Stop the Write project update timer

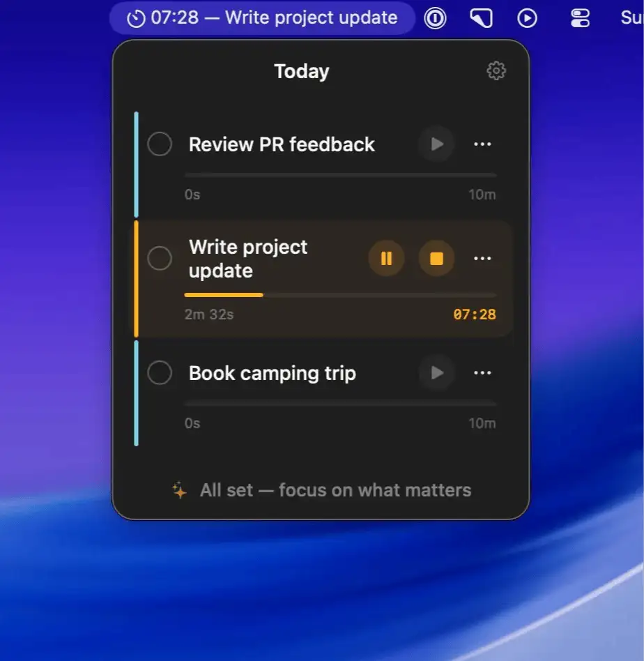[436, 259]
